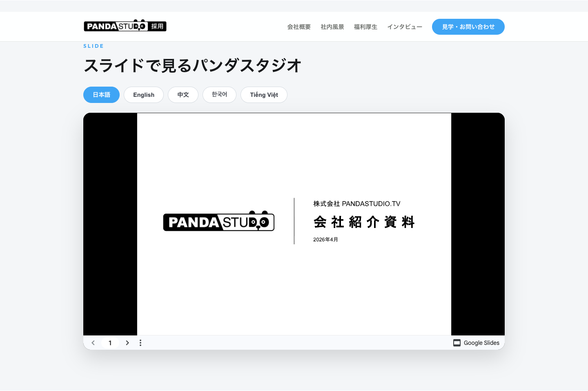The width and height of the screenshot is (588, 391).
Task: Click the 見学・お問い合わせ button
Action: pos(468,27)
